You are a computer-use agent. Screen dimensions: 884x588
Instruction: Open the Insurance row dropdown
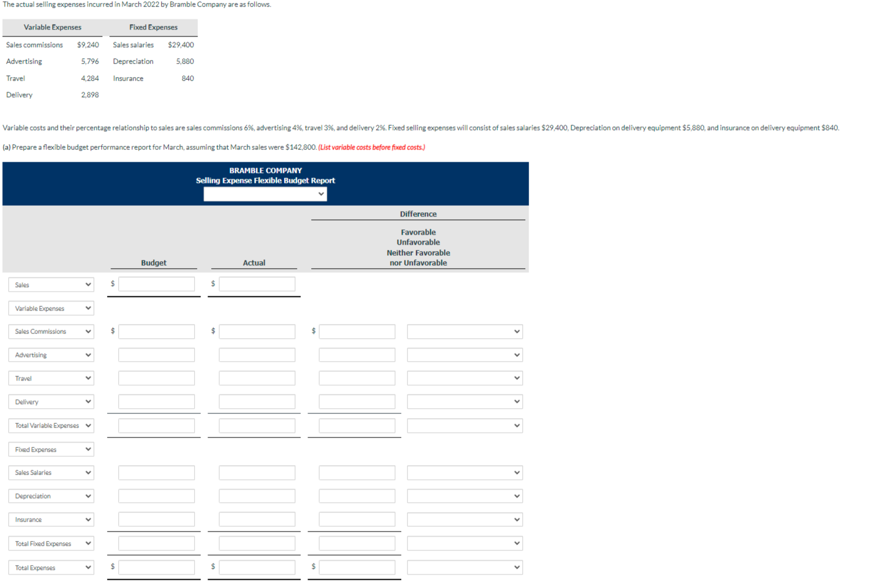[x=51, y=519]
